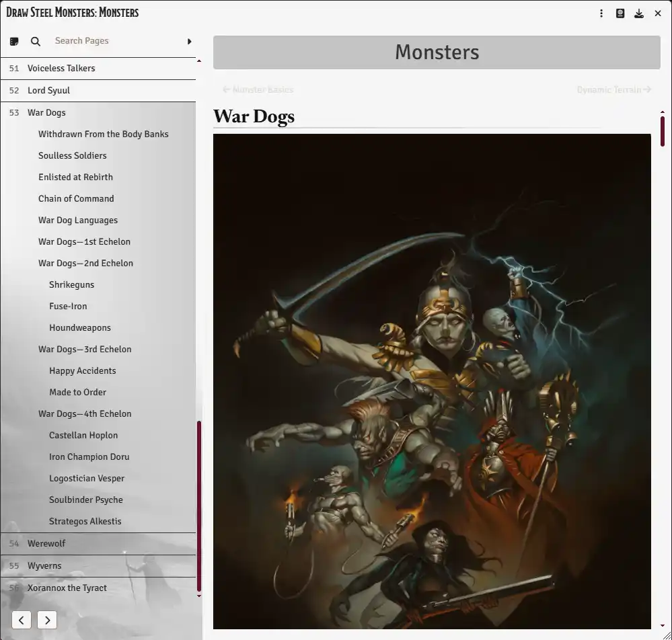The height and width of the screenshot is (640, 672).
Task: Select Xorannox the Tyract
Action: click(x=67, y=588)
